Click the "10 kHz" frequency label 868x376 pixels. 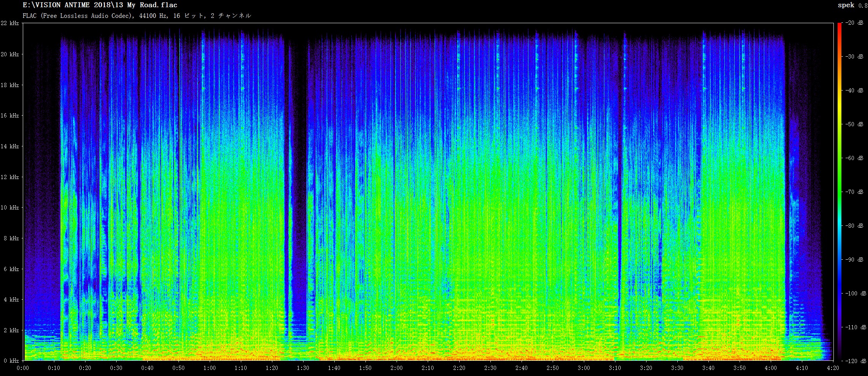(9, 208)
